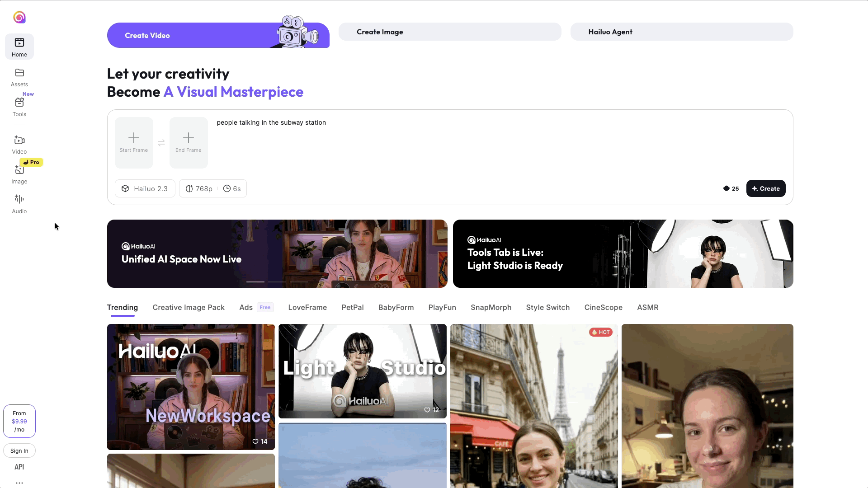The height and width of the screenshot is (488, 868).
Task: Select the Home icon in the sidebar
Action: pos(19,46)
